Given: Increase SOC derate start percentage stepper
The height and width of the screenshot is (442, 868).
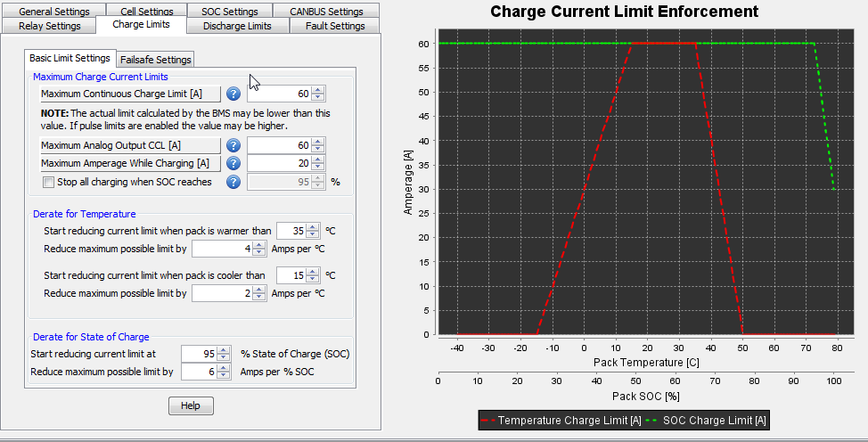Looking at the screenshot, I should (223, 350).
